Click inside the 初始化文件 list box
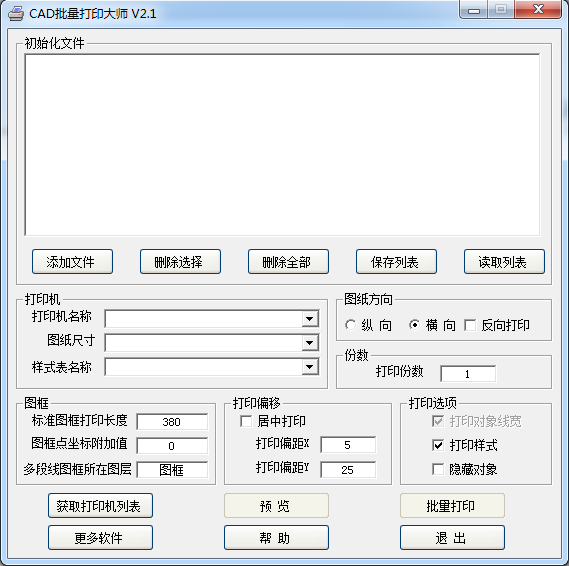The image size is (569, 566). 282,145
